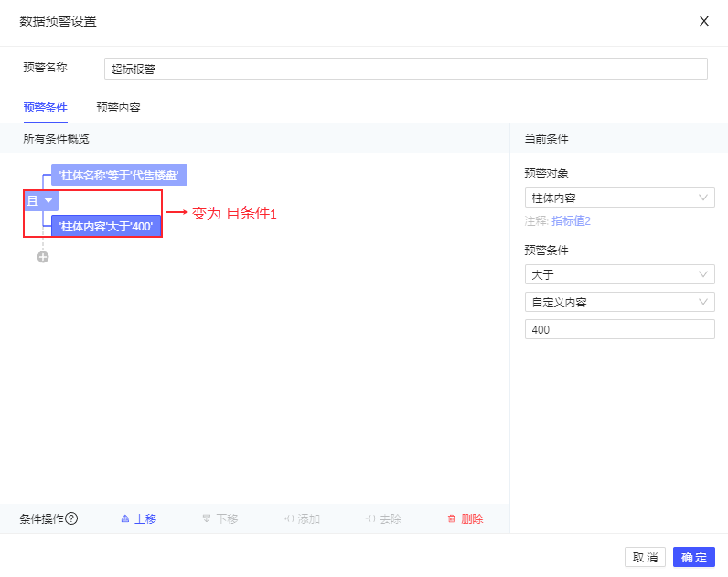Click 下移 to move condition down
Screen dimensions: 728x577
pos(219,518)
